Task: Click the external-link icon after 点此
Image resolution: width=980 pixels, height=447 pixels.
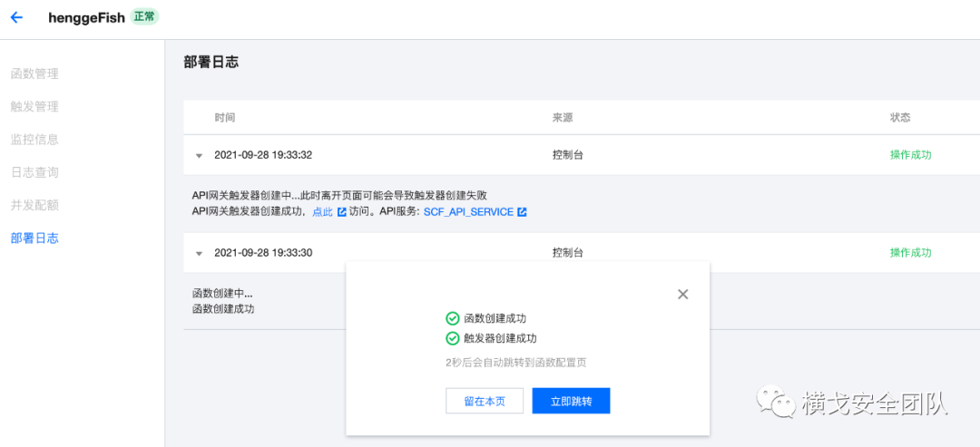Action: pos(341,212)
